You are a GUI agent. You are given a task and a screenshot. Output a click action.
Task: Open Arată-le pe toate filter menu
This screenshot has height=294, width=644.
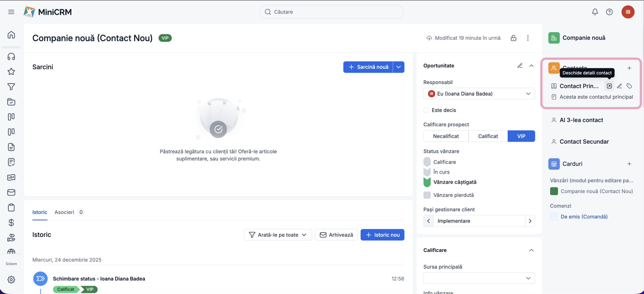click(278, 235)
